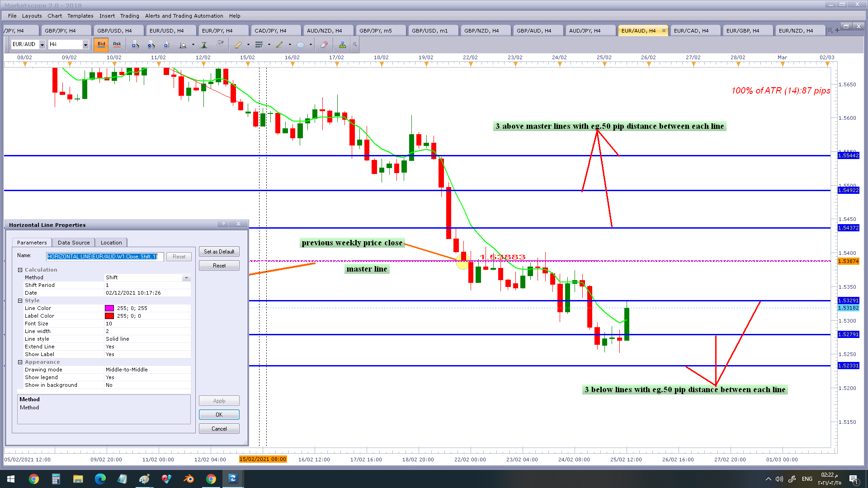Click the vertical fit chart icon

click(204, 45)
